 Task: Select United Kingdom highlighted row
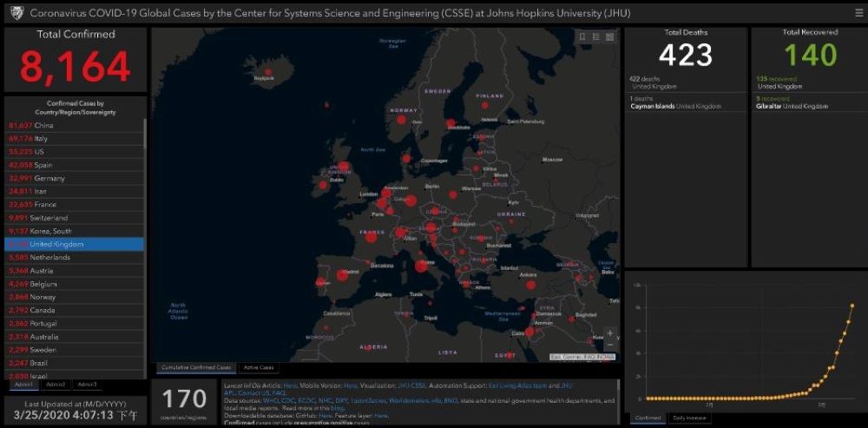tap(74, 244)
